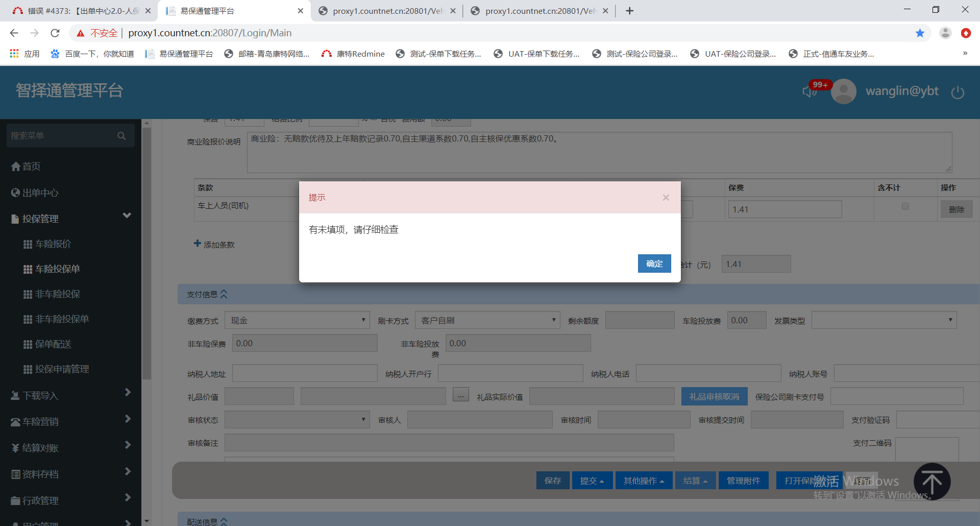Open the 结算 dropdown button

pyautogui.click(x=696, y=481)
